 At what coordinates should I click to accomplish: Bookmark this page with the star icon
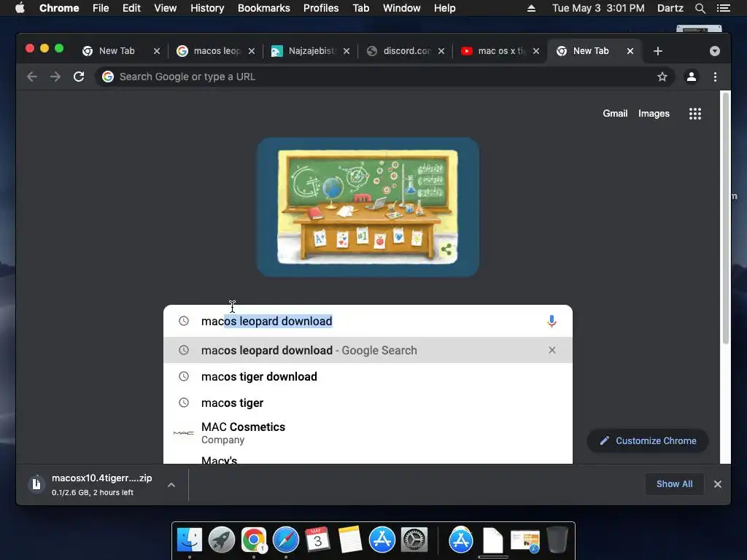click(x=662, y=77)
